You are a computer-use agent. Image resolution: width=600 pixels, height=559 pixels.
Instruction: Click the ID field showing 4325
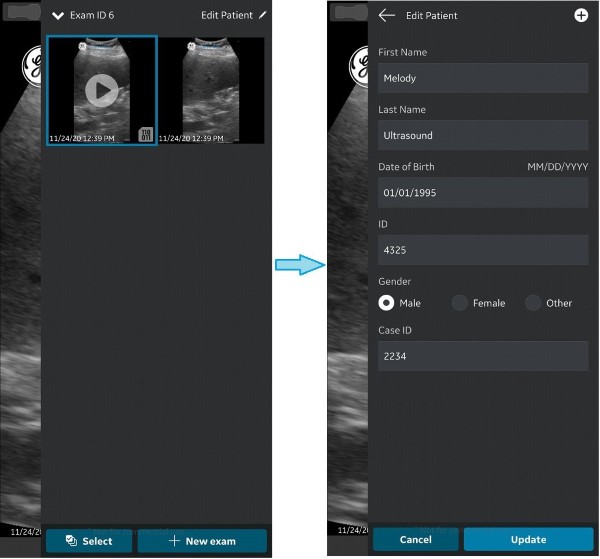coord(483,250)
